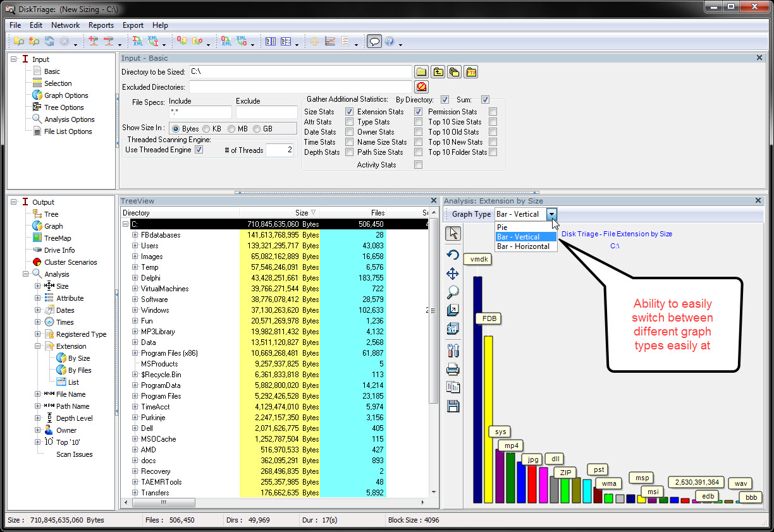The width and height of the screenshot is (774, 532).
Task: Open Drive Info in the output tree
Action: pyautogui.click(x=59, y=250)
